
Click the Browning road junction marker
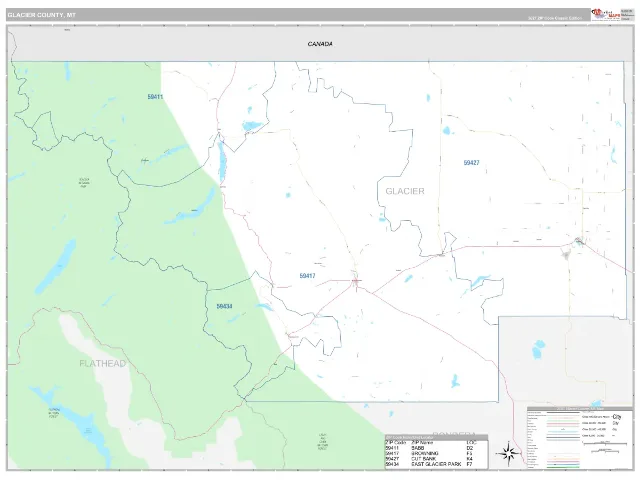[x=356, y=280]
